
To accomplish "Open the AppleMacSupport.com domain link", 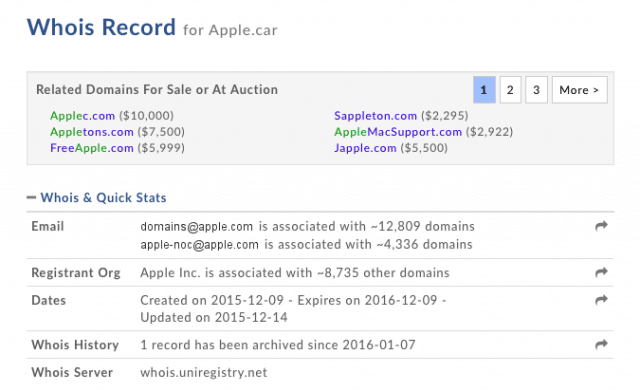I will coord(398,132).
